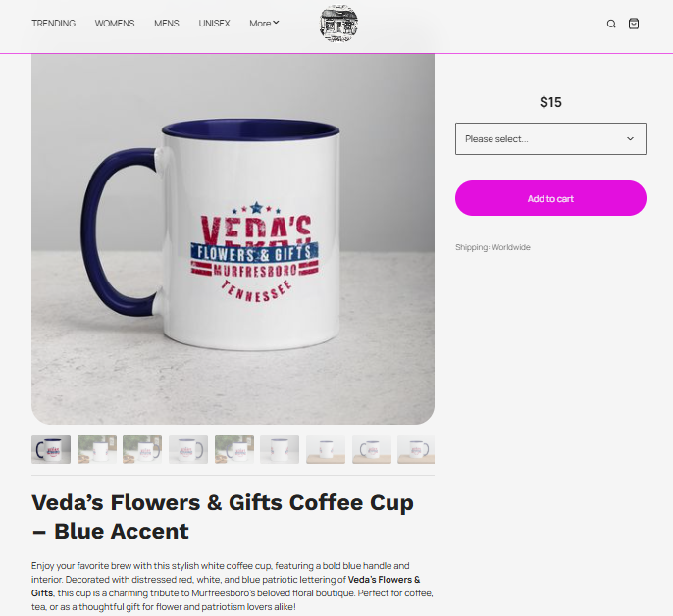Select the sixth product thumbnail

[x=280, y=449]
